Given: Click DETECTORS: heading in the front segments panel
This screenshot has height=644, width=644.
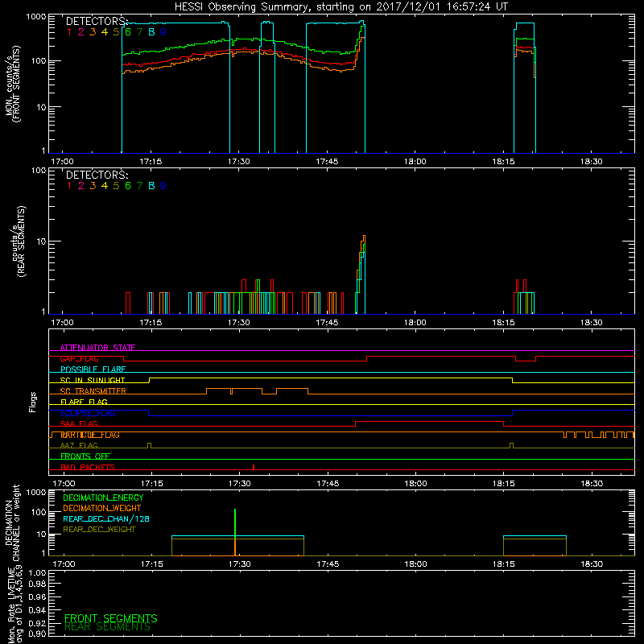Looking at the screenshot, I should (97, 21).
